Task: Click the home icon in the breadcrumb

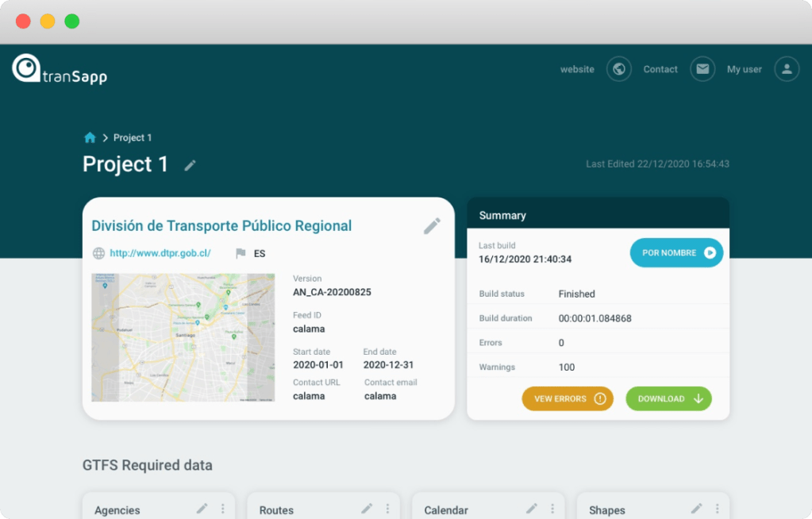Action: 90,136
